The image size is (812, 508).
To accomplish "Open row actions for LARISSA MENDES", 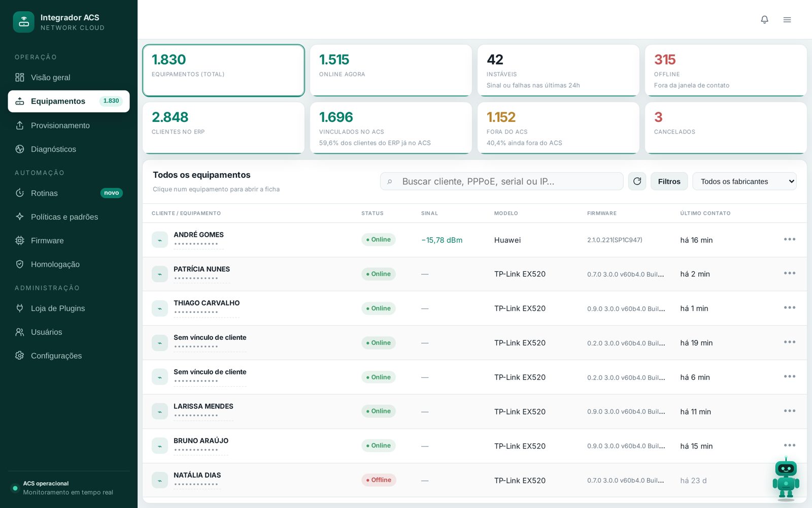I will (x=790, y=411).
